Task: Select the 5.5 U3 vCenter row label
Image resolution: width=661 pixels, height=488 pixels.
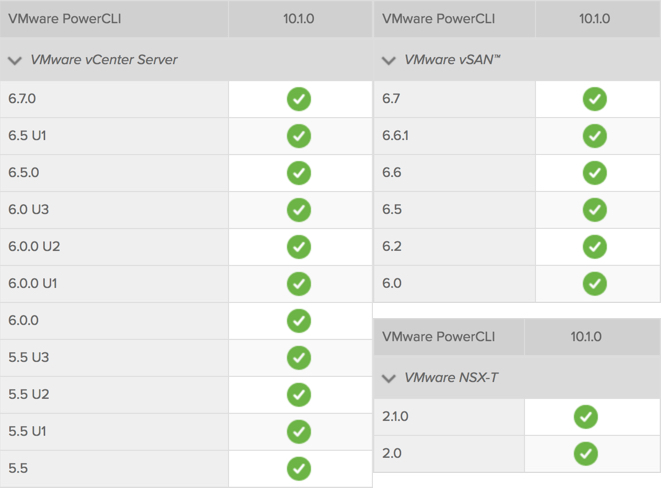Action: point(29,357)
